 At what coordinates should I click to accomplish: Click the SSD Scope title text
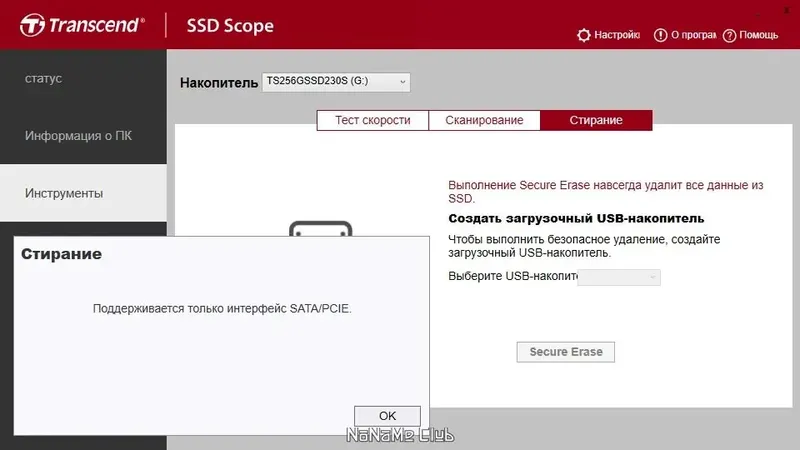(x=230, y=26)
